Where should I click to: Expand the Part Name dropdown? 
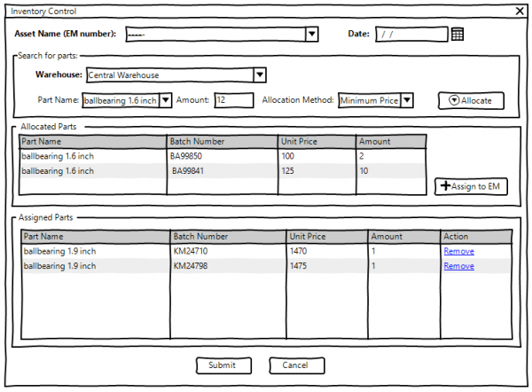[x=166, y=100]
